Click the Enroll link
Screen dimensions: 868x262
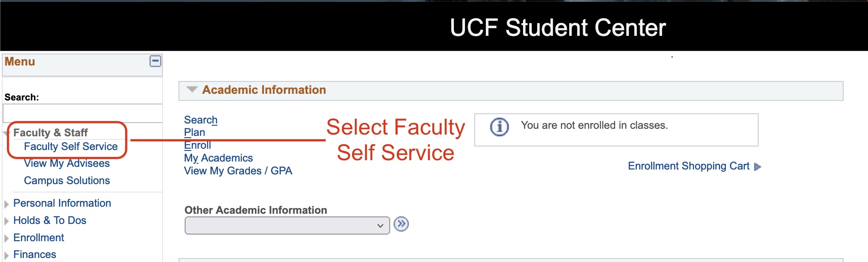[x=198, y=145]
